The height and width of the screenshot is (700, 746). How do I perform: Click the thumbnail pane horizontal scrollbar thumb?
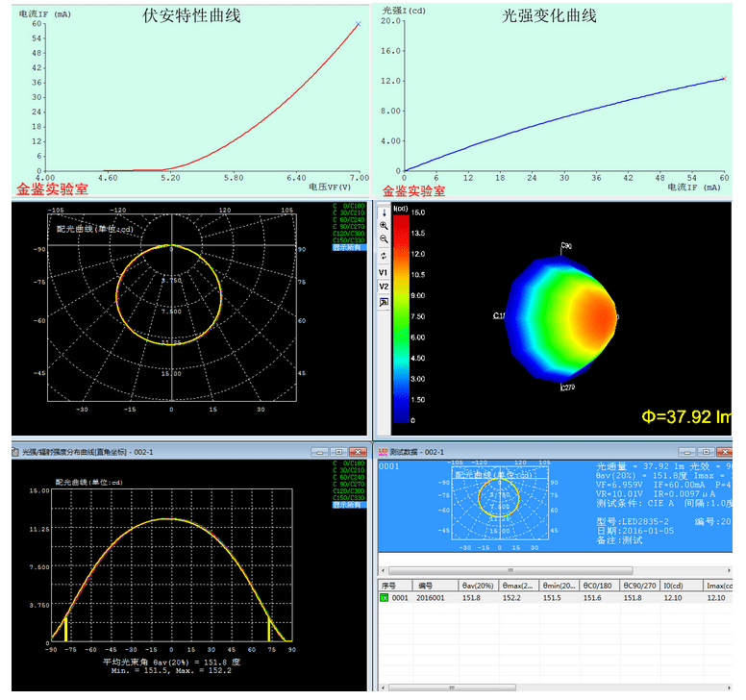510,570
